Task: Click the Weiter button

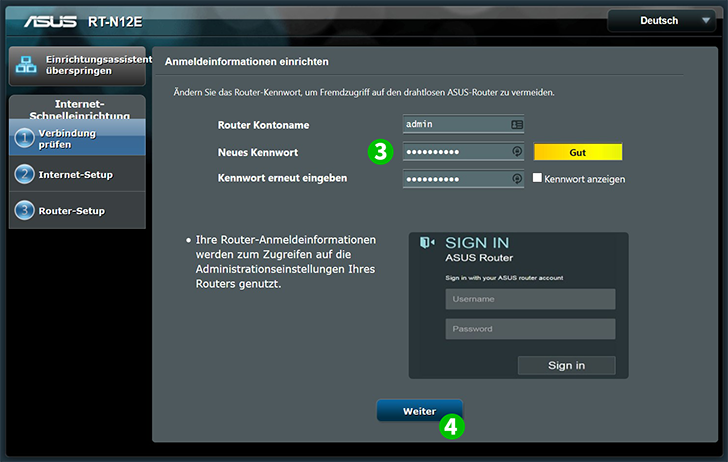Action: 419,411
